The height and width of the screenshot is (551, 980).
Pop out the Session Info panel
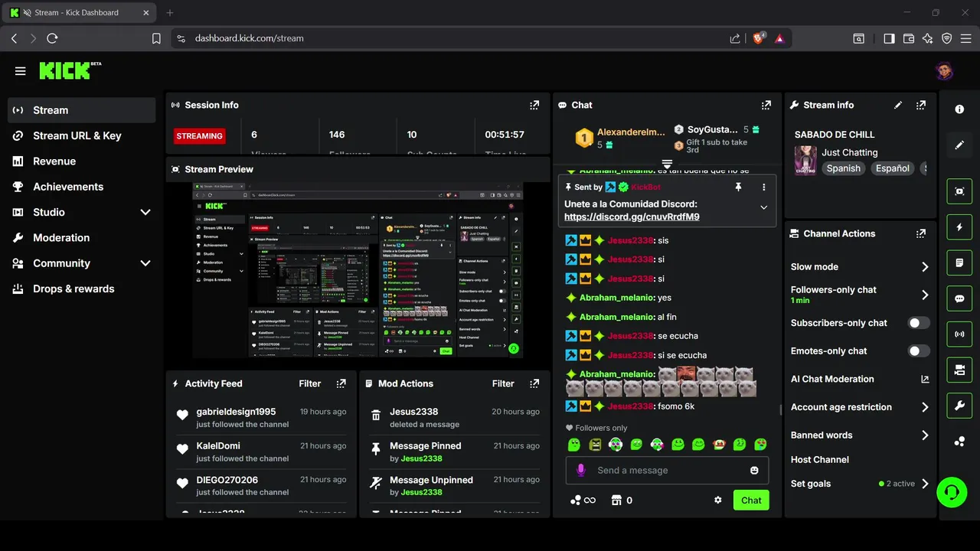[534, 105]
